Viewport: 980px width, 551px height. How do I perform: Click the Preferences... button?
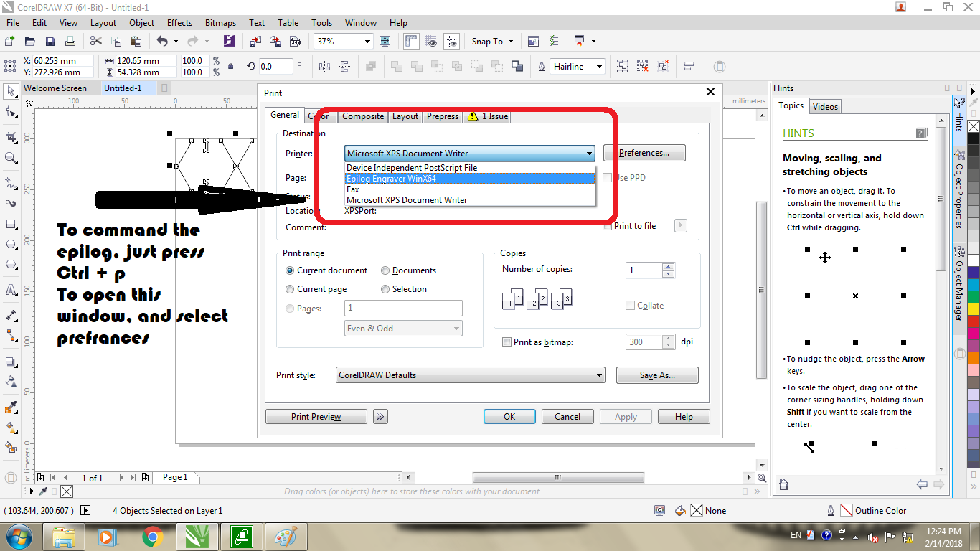click(x=644, y=153)
